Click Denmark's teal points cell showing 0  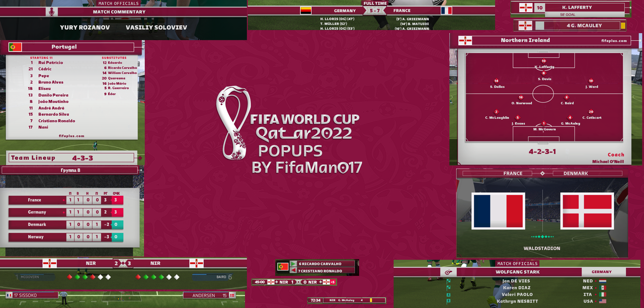pos(117,224)
